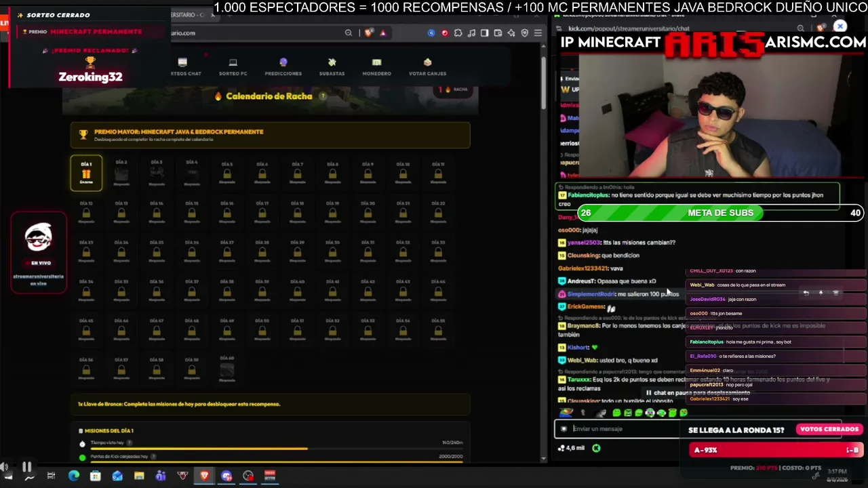Go to Sorteos Chat section

coord(185,67)
